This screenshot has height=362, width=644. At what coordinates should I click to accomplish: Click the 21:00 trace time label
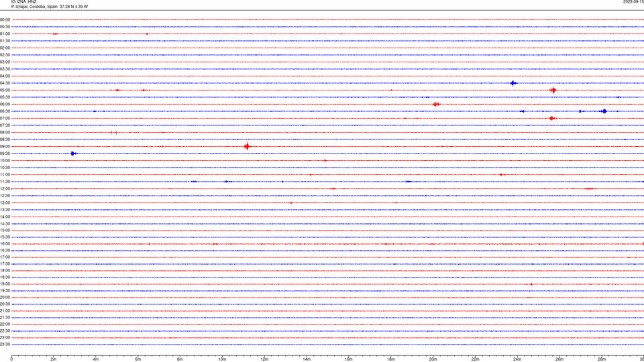click(5, 310)
